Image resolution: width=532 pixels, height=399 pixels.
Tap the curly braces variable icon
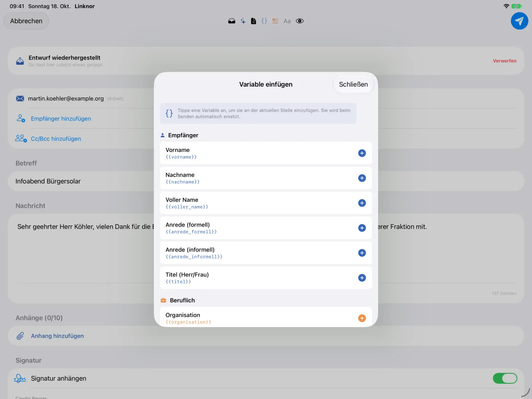pos(264,21)
